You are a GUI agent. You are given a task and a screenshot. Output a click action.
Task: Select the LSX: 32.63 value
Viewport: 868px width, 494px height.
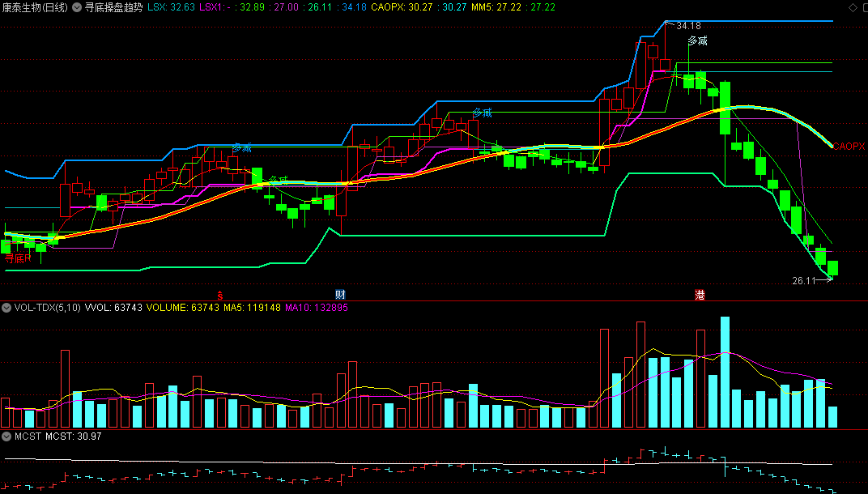[x=171, y=7]
